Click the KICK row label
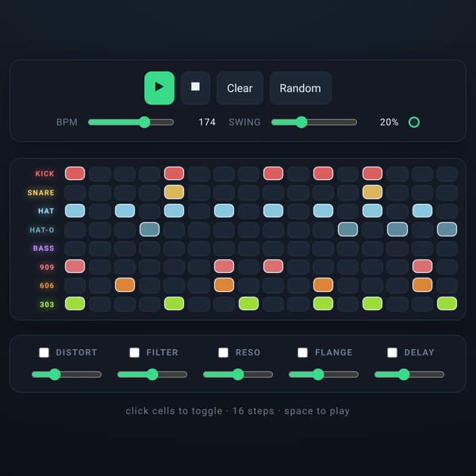The width and height of the screenshot is (476, 476). coord(44,174)
